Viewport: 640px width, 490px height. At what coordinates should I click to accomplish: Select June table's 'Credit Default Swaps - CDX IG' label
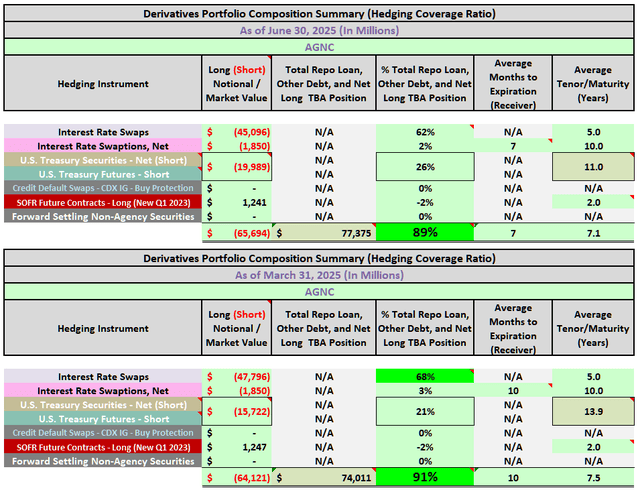pos(103,188)
